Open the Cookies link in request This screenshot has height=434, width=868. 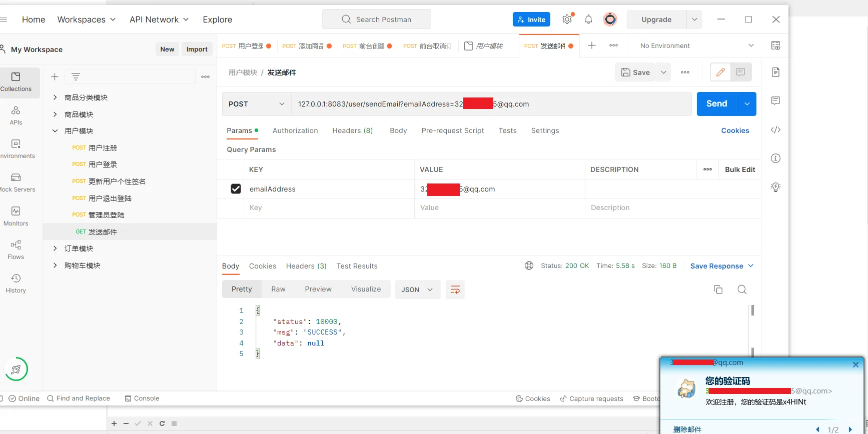735,130
